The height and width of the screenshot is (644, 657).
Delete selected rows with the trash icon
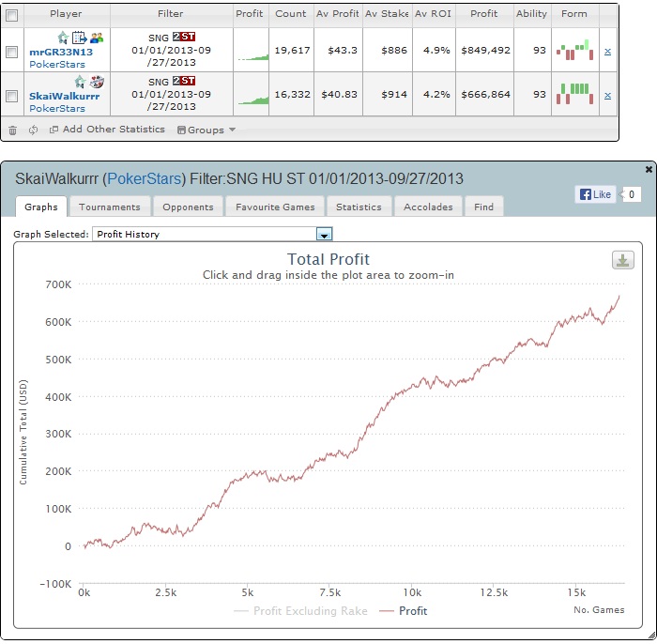tap(12, 130)
